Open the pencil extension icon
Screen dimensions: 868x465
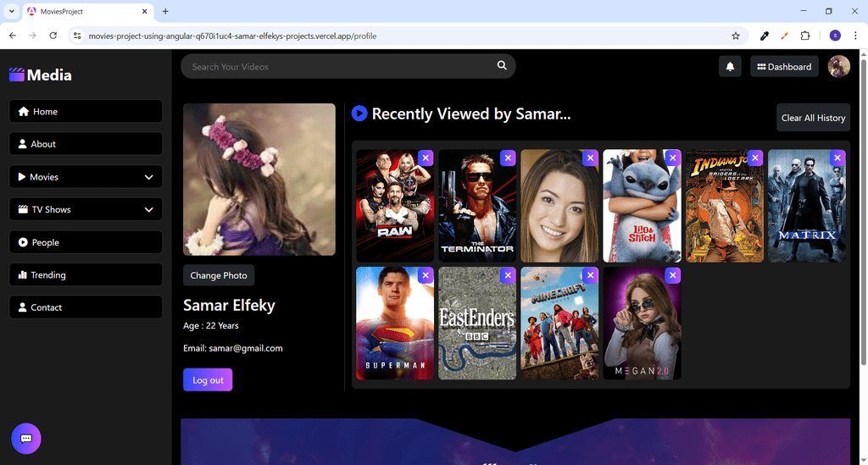point(784,36)
